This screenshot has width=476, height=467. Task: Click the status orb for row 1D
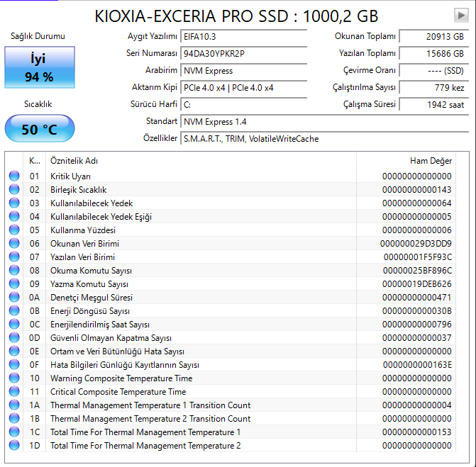14,445
